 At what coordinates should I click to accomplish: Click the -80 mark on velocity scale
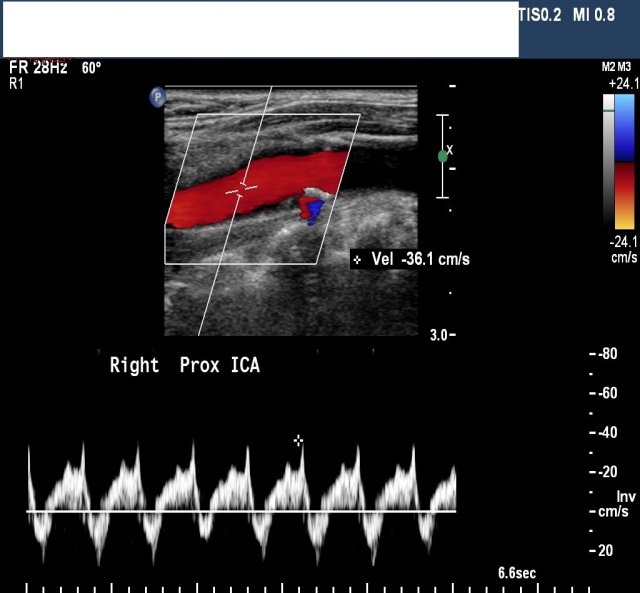(605, 354)
